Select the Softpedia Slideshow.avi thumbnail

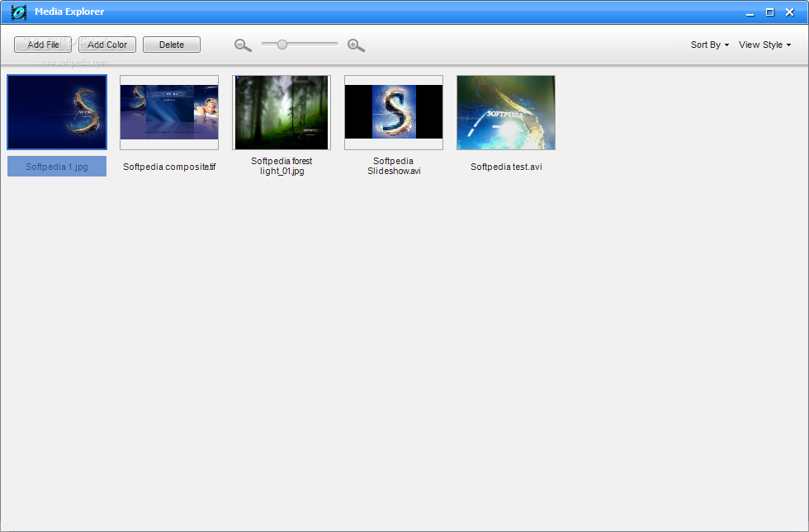pos(394,112)
